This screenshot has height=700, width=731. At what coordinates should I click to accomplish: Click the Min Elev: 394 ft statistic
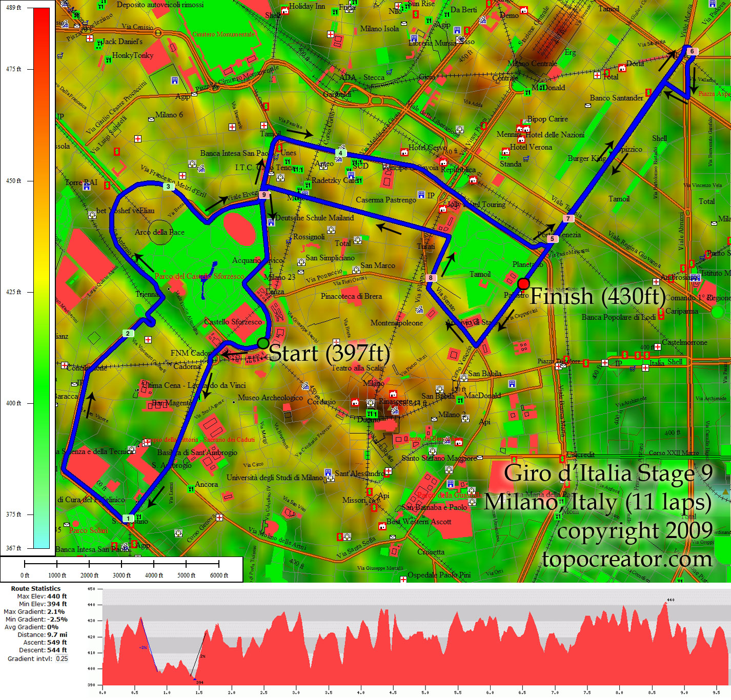(x=43, y=604)
